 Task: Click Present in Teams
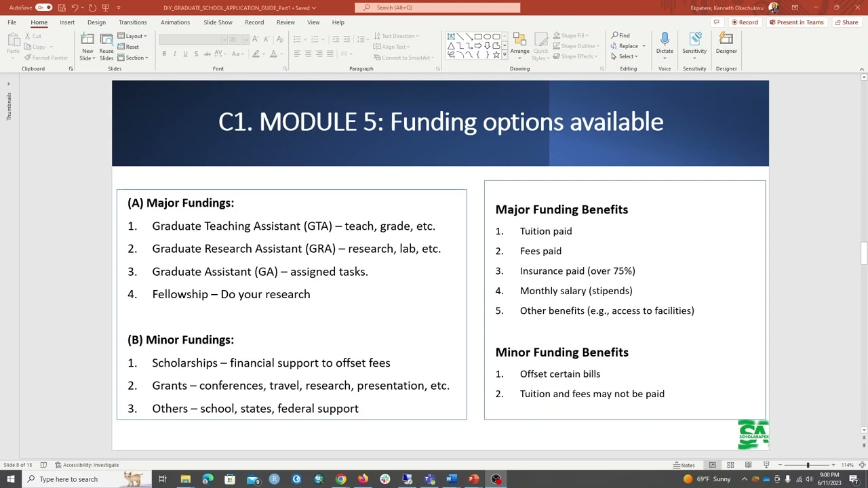[796, 22]
